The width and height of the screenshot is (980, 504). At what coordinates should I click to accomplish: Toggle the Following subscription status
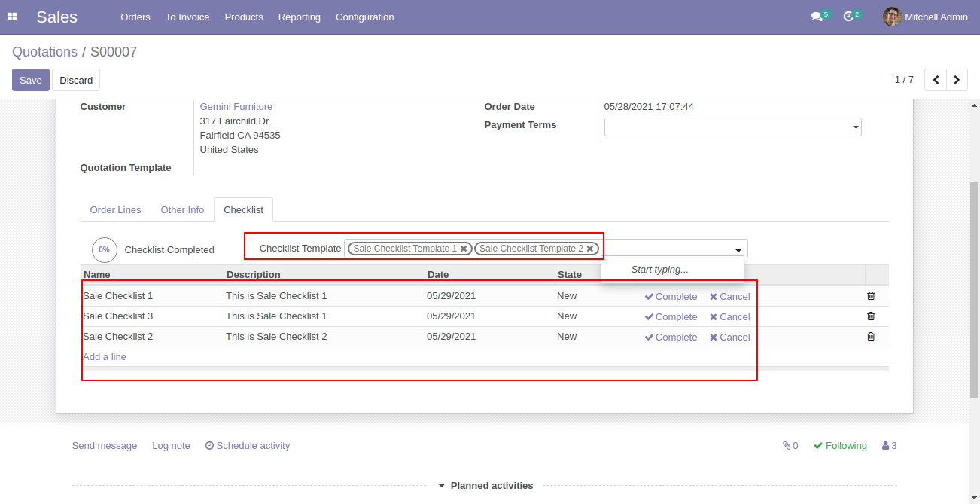pyautogui.click(x=840, y=446)
